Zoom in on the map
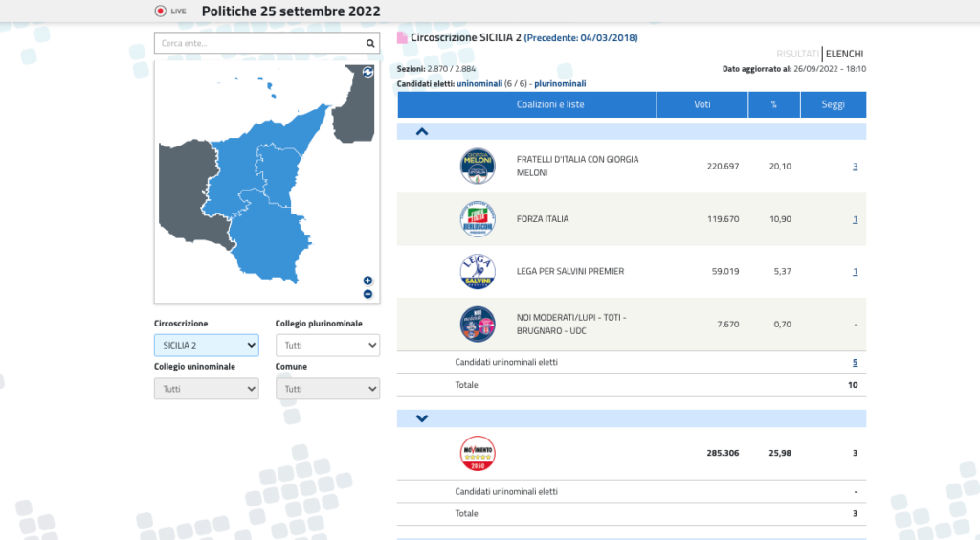 (x=367, y=281)
